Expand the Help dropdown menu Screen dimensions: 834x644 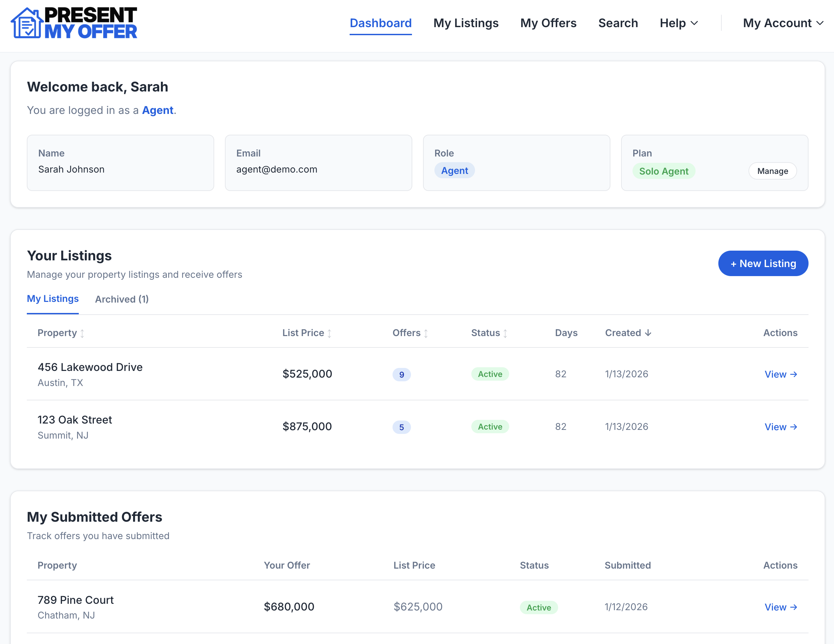pyautogui.click(x=678, y=23)
